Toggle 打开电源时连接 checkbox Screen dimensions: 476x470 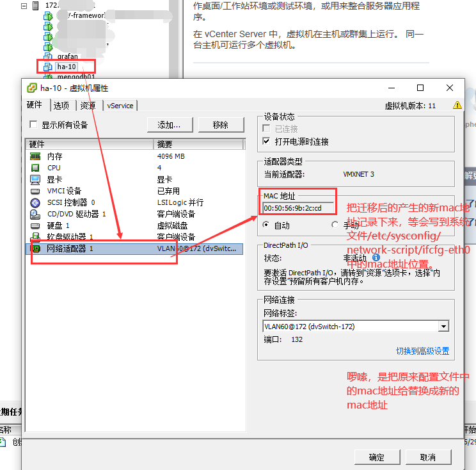coord(266,142)
